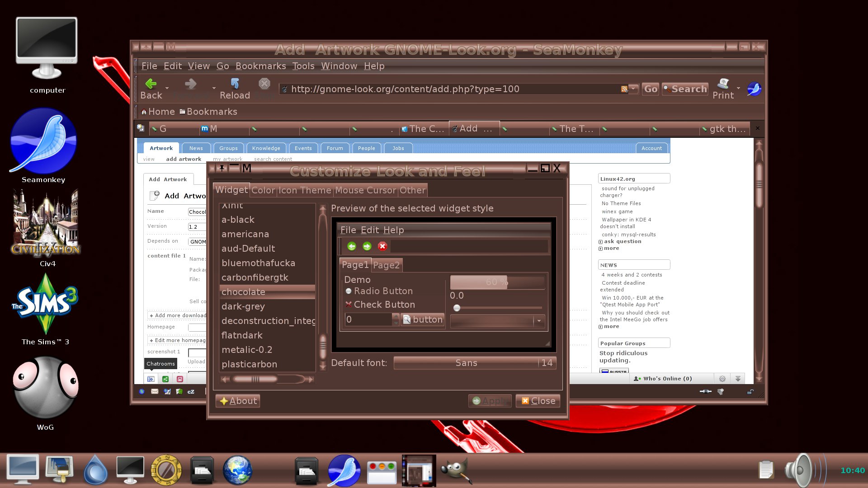Click the RSS feed icon in the URL bar
This screenshot has width=868, height=488.
624,89
